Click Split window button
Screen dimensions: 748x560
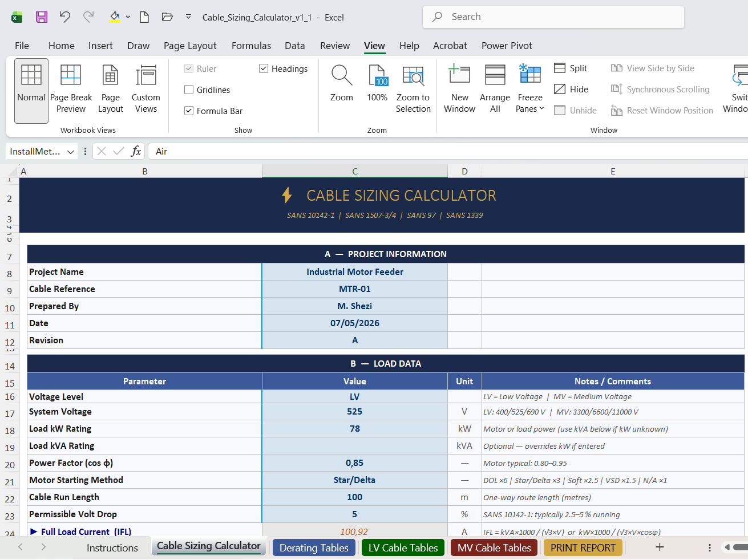click(x=571, y=68)
